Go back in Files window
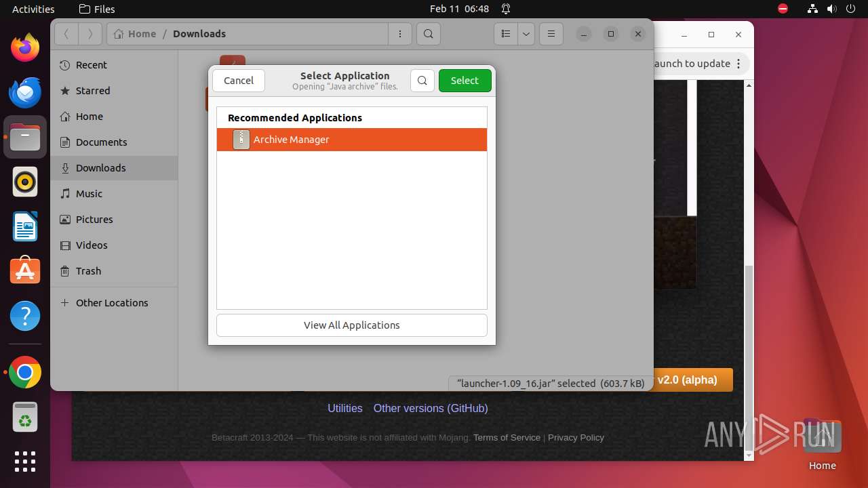The height and width of the screenshot is (488, 868). 66,34
